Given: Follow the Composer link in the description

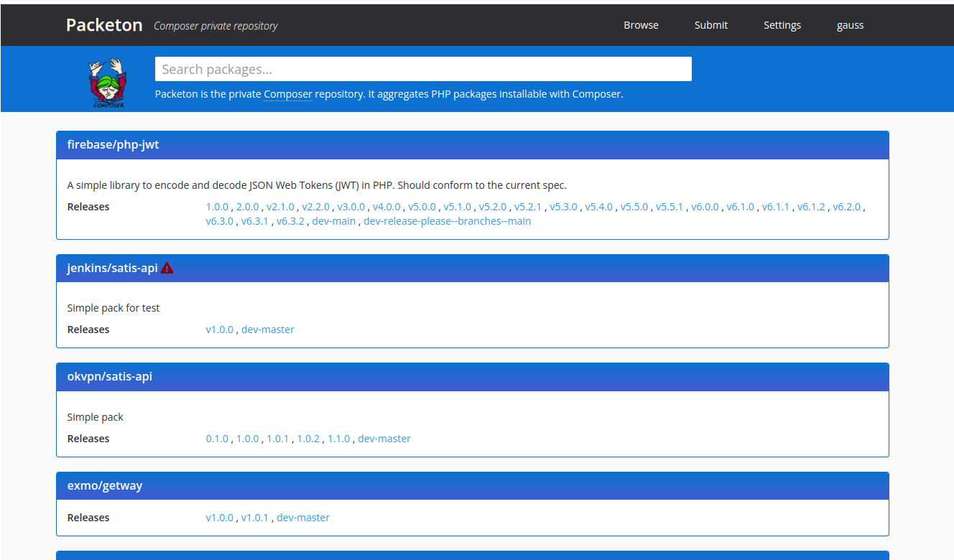Looking at the screenshot, I should 288,94.
